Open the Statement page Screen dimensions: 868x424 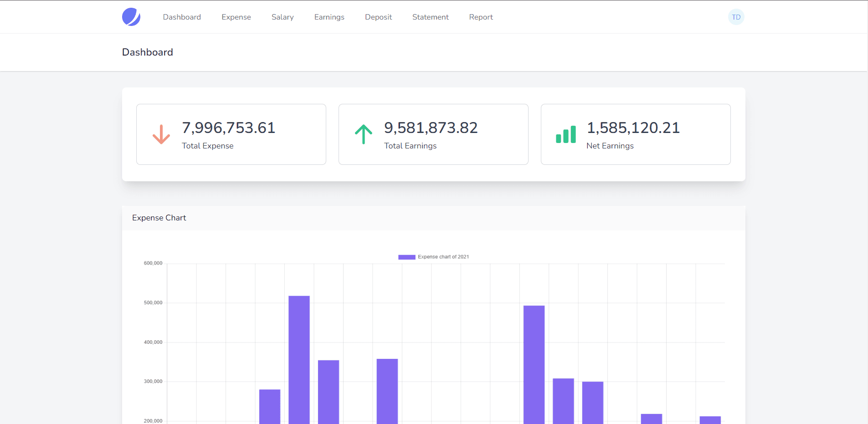point(430,17)
